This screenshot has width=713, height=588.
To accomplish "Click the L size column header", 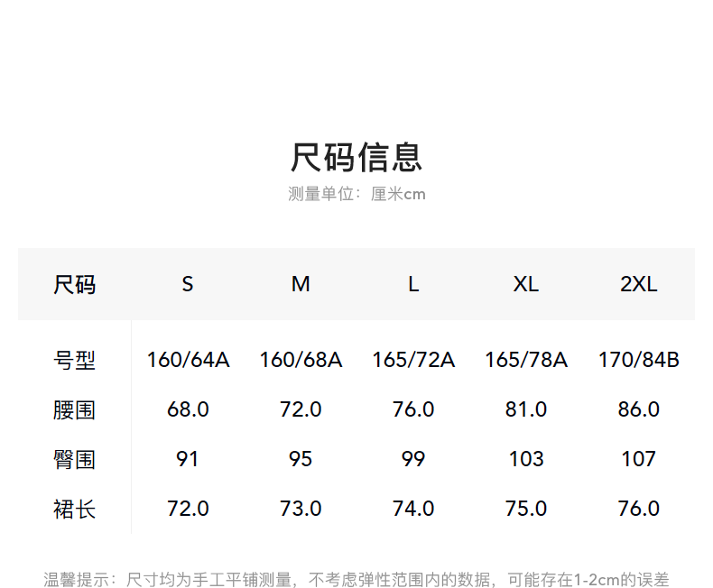I will click(x=413, y=285).
